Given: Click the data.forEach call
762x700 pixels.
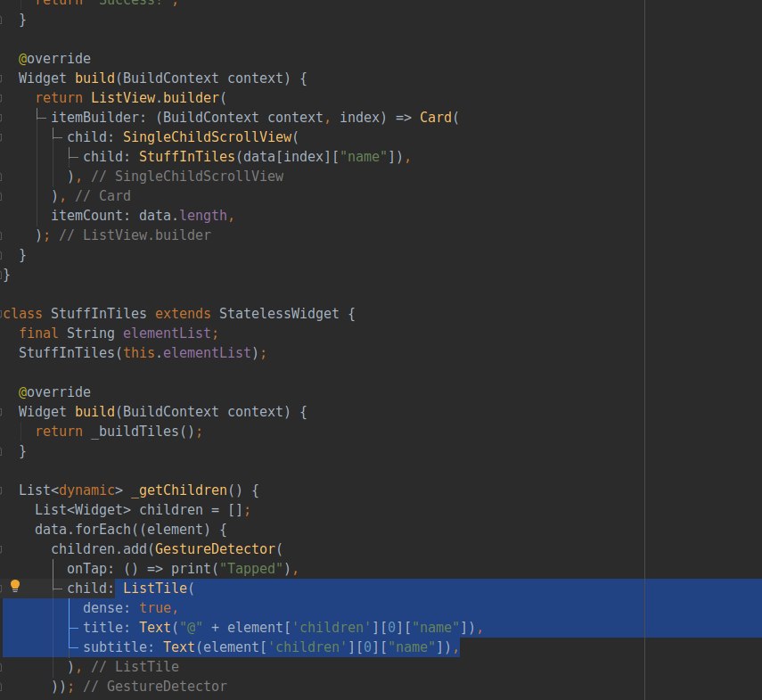Looking at the screenshot, I should (x=83, y=530).
